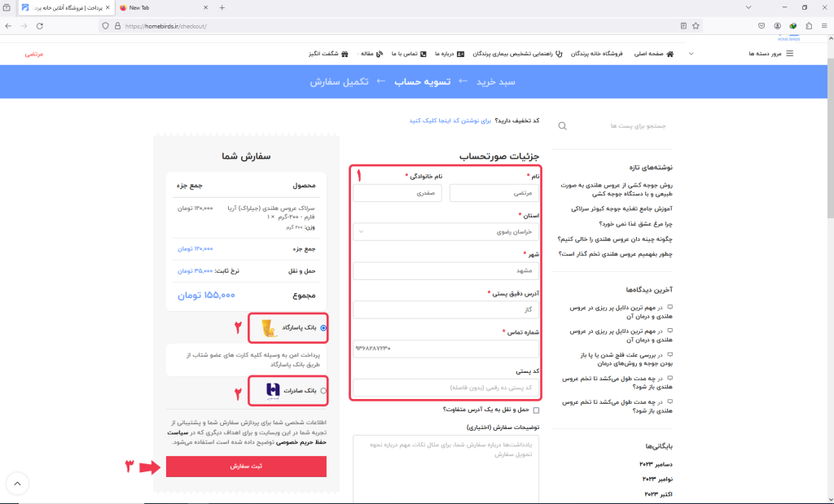Open تماس با ما menu item

(x=409, y=54)
